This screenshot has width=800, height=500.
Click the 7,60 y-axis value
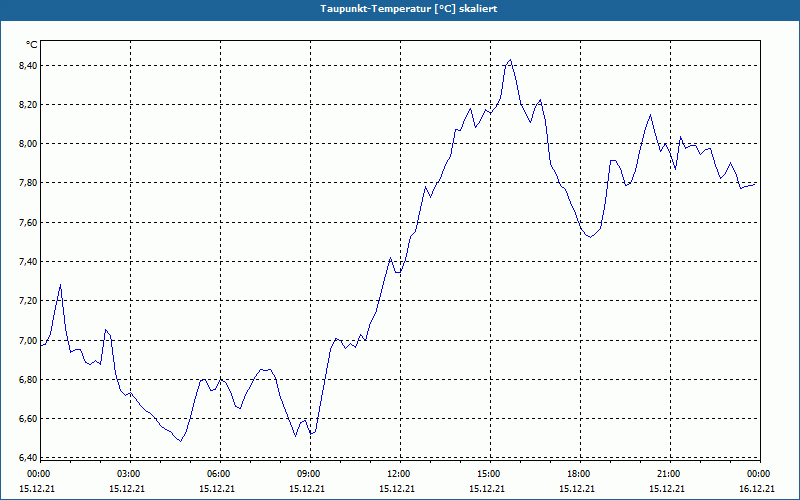28,222
